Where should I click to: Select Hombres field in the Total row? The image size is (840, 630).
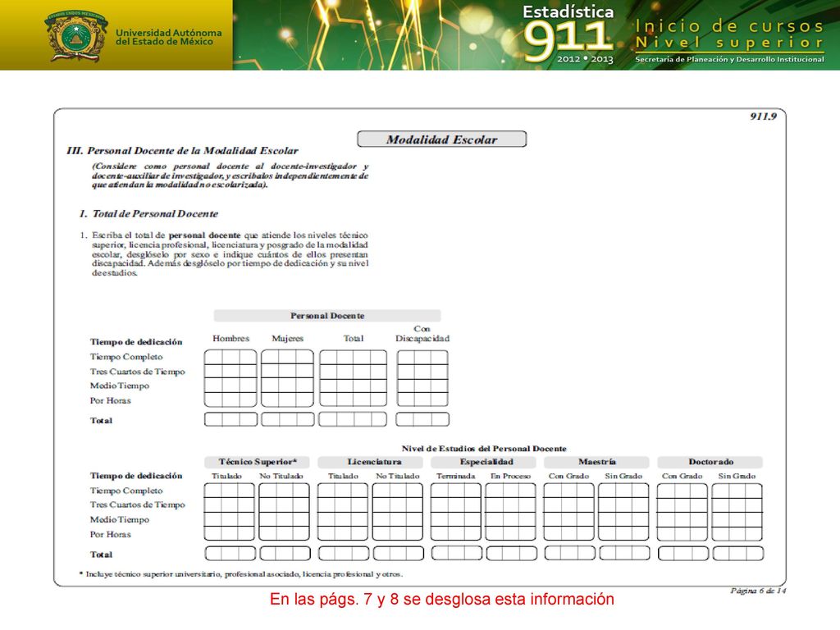231,419
